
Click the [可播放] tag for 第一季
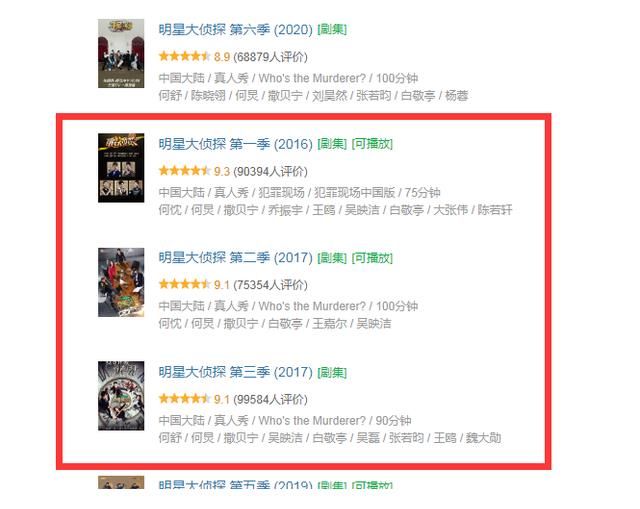pos(372,144)
